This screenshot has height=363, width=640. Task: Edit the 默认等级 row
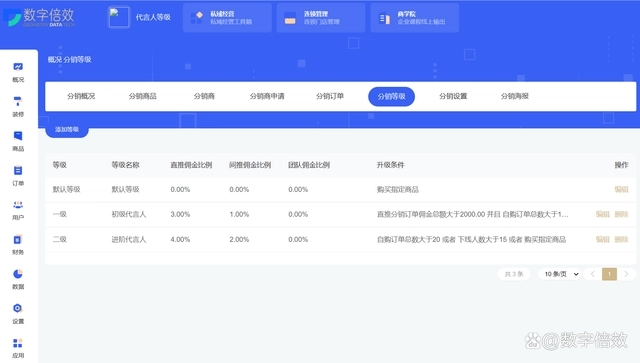[621, 189]
